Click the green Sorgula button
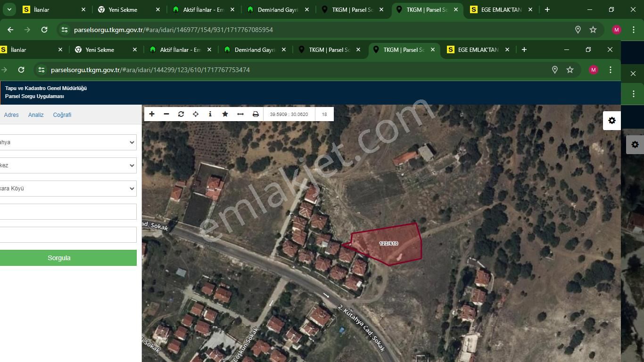This screenshot has height=362, width=644. click(x=68, y=258)
